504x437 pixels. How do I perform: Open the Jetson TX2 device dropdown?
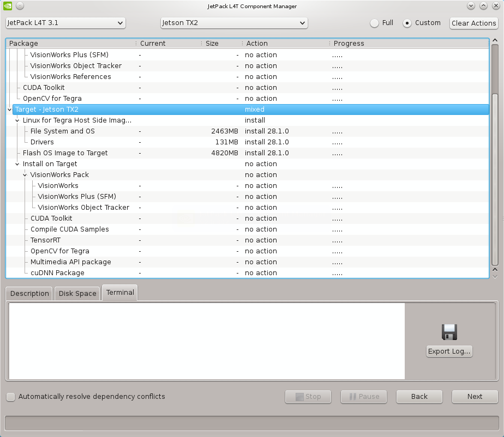pyautogui.click(x=234, y=23)
